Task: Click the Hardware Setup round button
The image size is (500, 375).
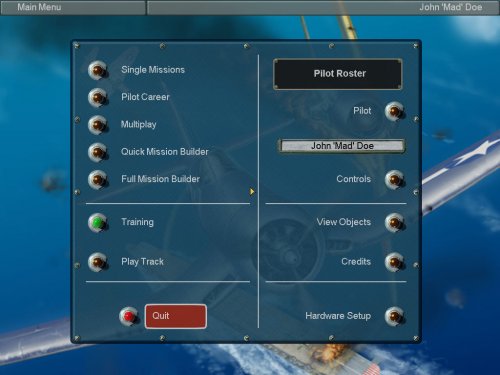Action: (395, 316)
